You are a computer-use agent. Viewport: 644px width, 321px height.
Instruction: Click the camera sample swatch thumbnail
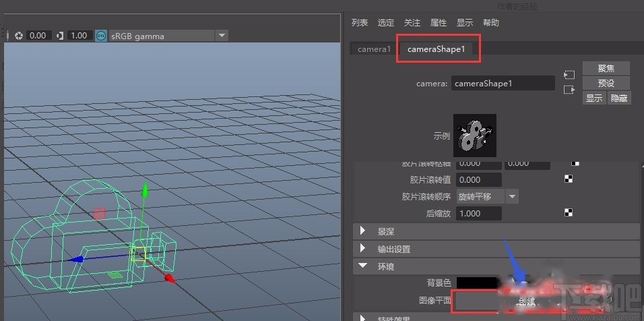pos(475,136)
